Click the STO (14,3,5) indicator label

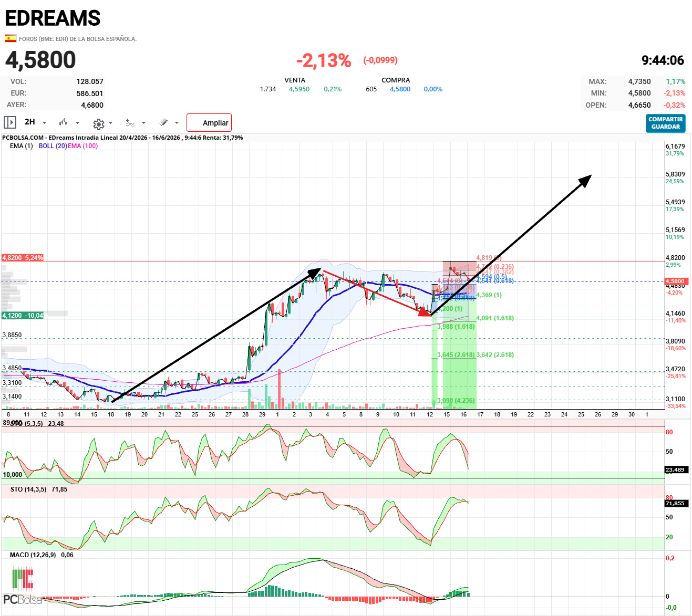click(39, 489)
